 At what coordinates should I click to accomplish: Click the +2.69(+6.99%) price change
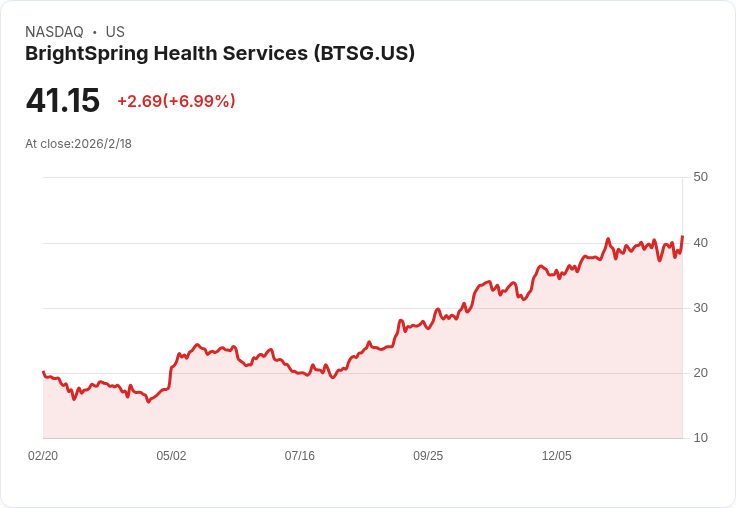click(176, 101)
